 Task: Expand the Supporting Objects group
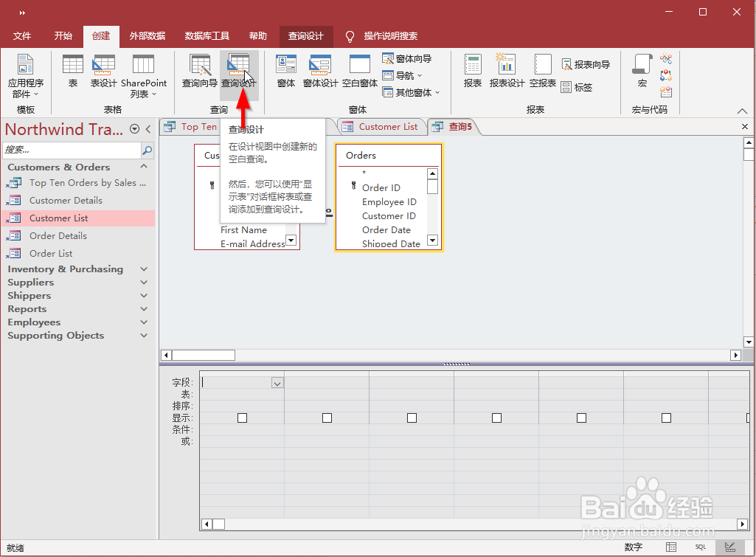click(144, 335)
